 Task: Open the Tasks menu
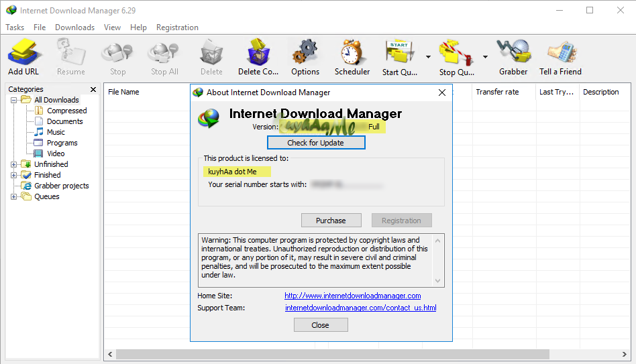point(15,27)
